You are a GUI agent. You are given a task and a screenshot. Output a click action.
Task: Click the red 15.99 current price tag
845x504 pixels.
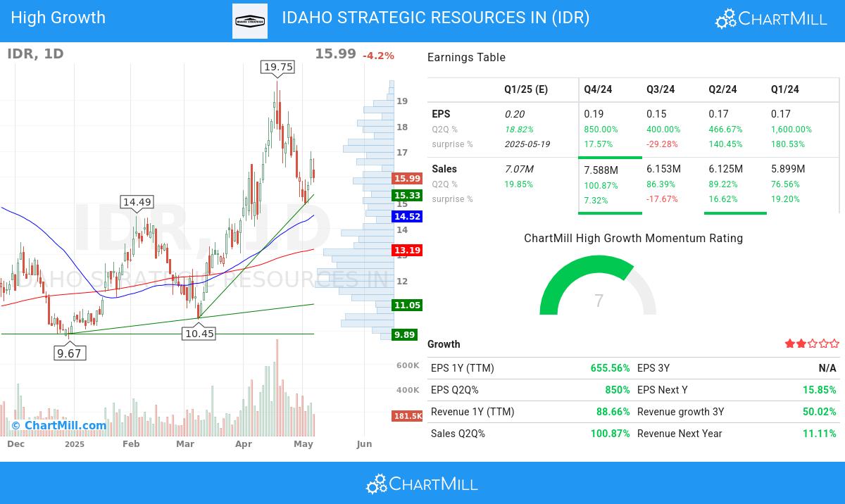(407, 179)
